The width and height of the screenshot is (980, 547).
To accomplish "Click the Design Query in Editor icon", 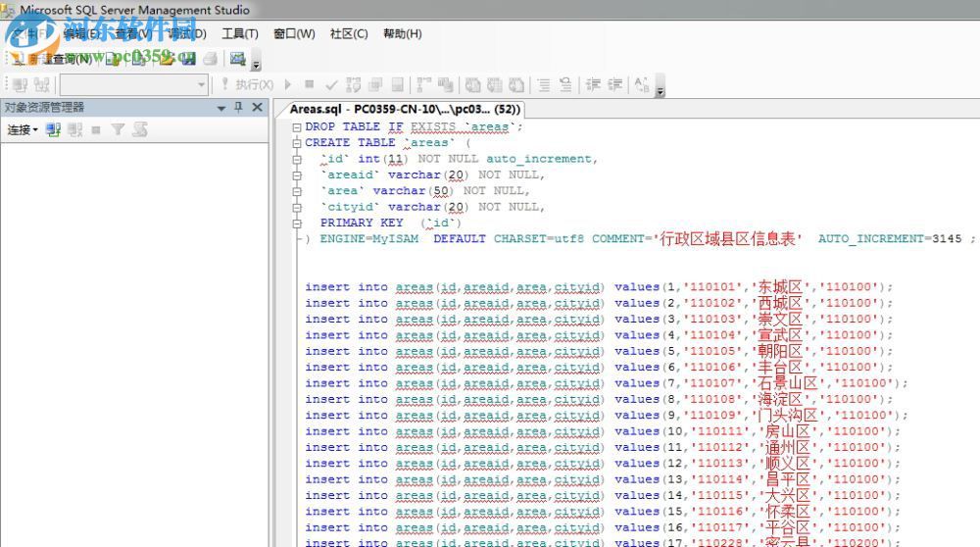I will pos(375,84).
